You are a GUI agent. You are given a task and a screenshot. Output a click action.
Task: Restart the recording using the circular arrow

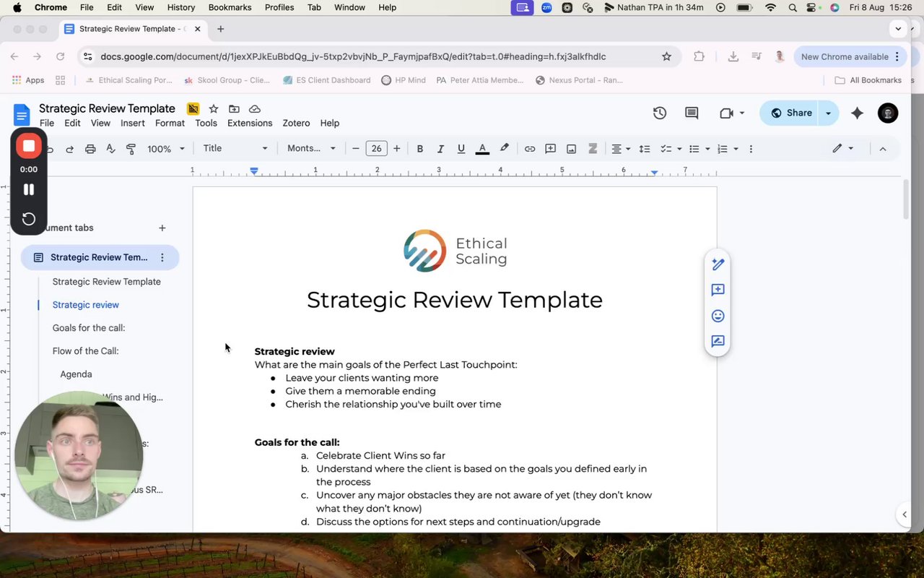(x=29, y=219)
